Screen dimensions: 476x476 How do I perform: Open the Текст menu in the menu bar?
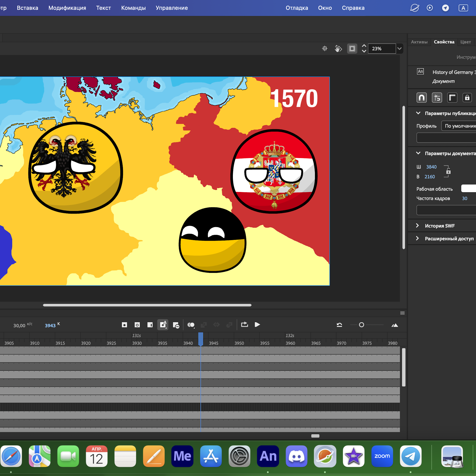[103, 8]
